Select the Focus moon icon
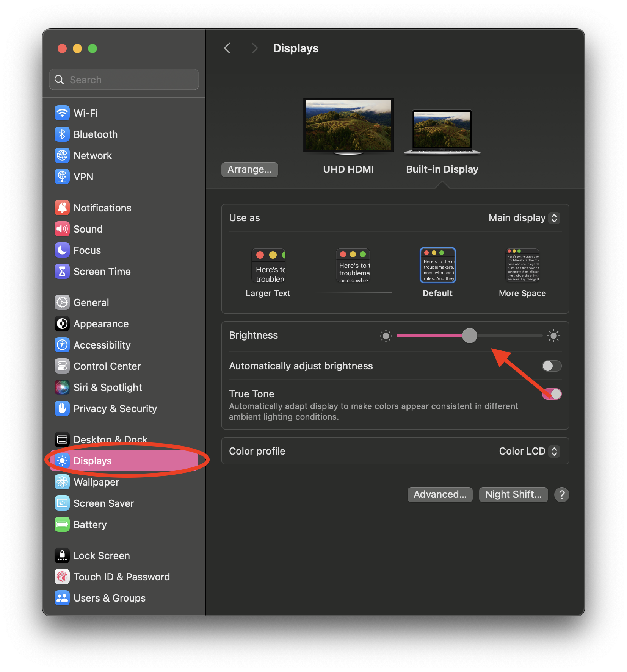The image size is (627, 672). pos(62,250)
